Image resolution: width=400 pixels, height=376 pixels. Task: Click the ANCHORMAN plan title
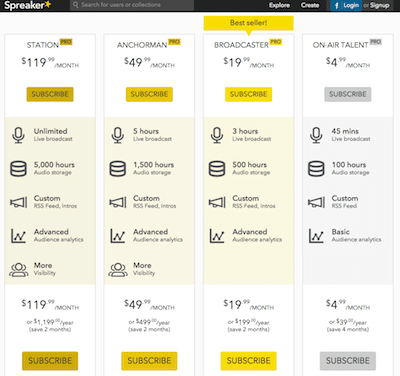142,45
